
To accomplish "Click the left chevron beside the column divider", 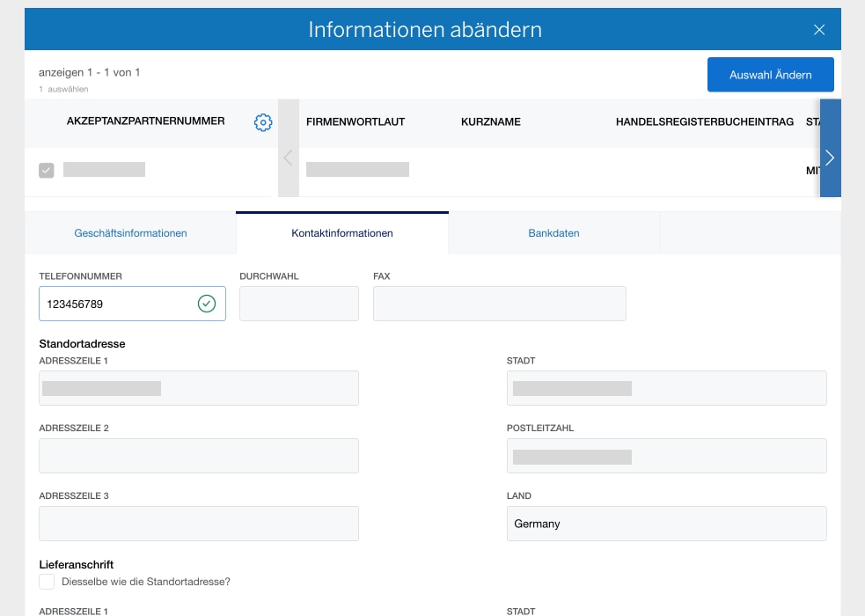I will pyautogui.click(x=288, y=158).
